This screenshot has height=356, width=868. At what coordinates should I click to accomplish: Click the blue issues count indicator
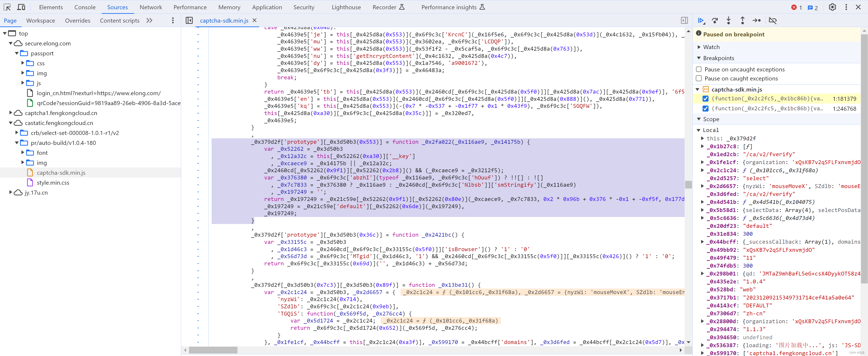(813, 7)
